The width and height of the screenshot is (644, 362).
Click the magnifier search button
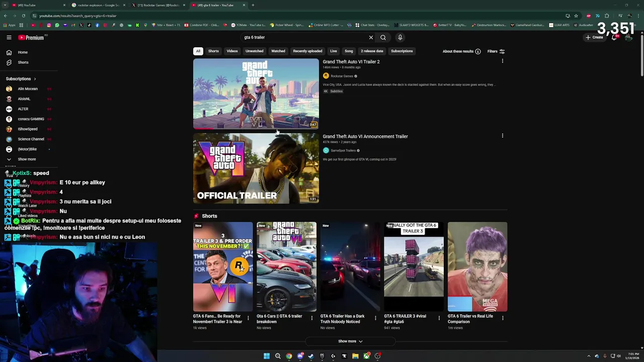383,37
